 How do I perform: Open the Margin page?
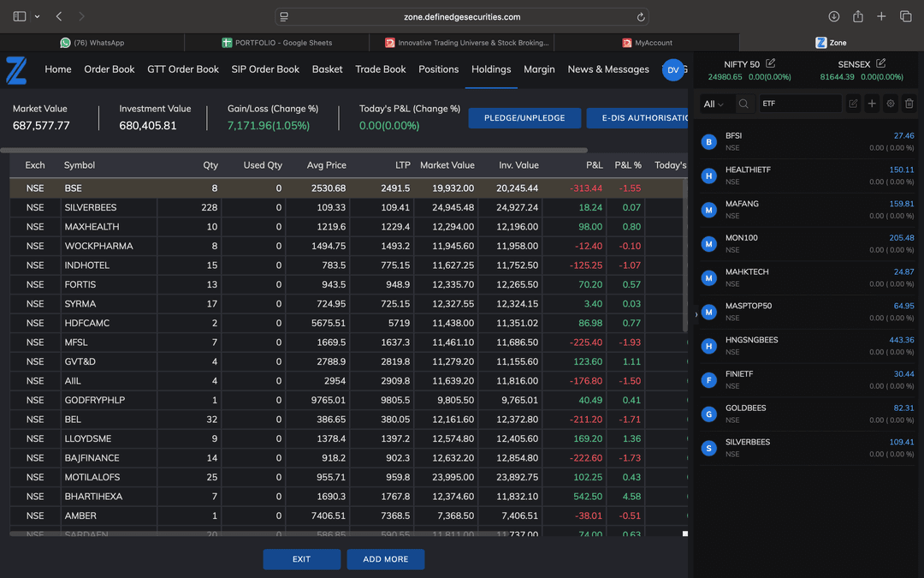pos(539,69)
